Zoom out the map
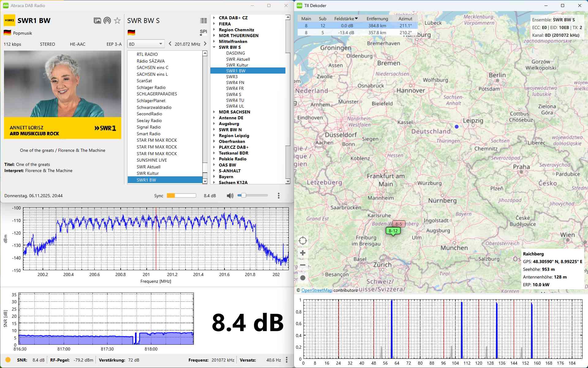The image size is (588, 368). (303, 265)
